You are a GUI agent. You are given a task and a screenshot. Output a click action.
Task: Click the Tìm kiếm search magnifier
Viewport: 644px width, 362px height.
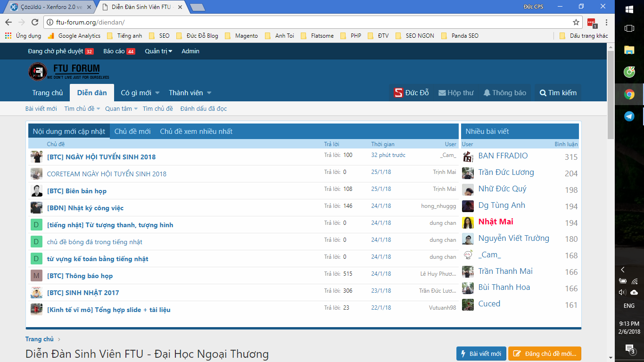(x=543, y=93)
